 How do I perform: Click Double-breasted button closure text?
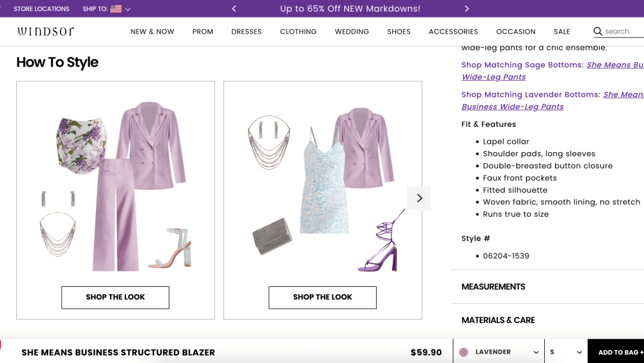[547, 166]
